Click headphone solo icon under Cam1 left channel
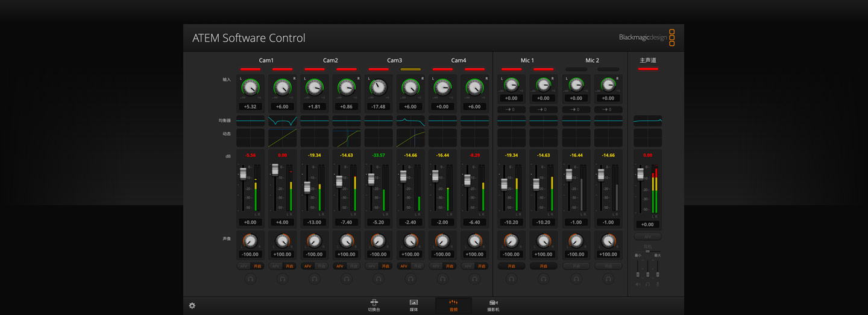The width and height of the screenshot is (868, 315). click(x=250, y=279)
